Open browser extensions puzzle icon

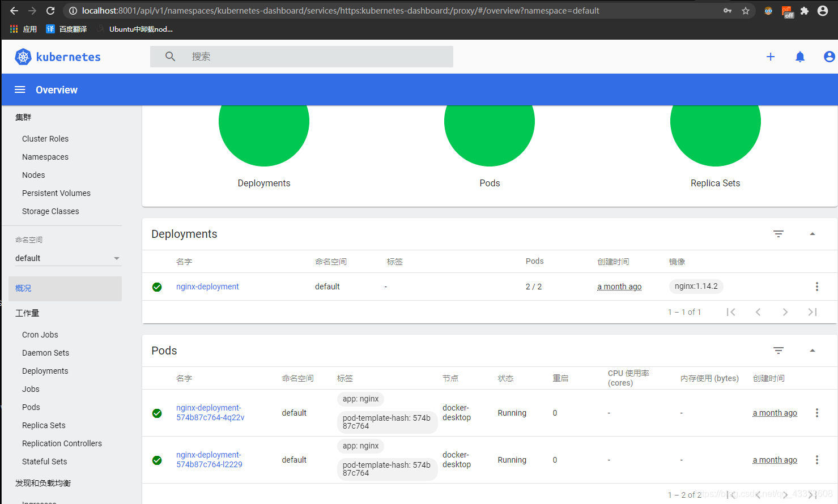point(805,11)
